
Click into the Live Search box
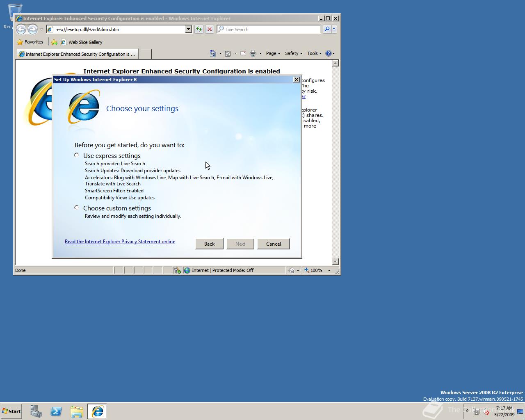(269, 30)
